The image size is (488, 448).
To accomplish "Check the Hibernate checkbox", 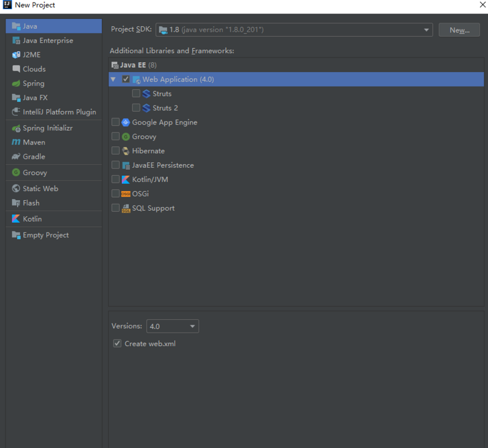I will click(x=115, y=151).
